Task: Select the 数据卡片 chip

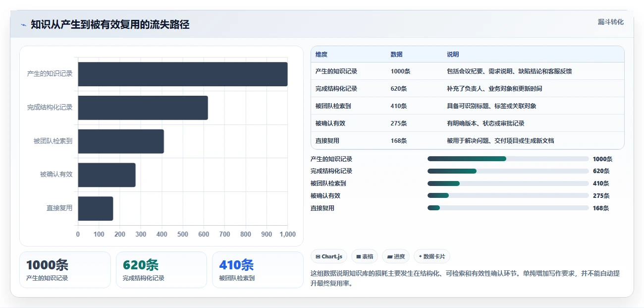Action: [x=432, y=256]
